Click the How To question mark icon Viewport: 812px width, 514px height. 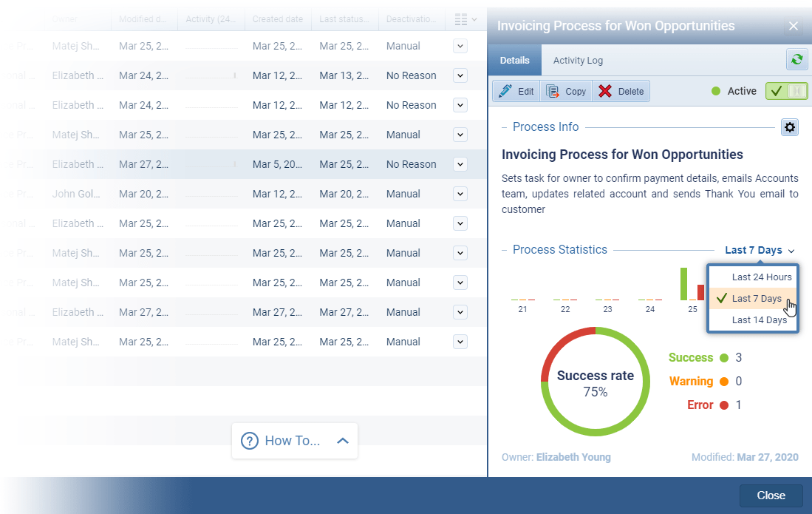click(x=249, y=440)
